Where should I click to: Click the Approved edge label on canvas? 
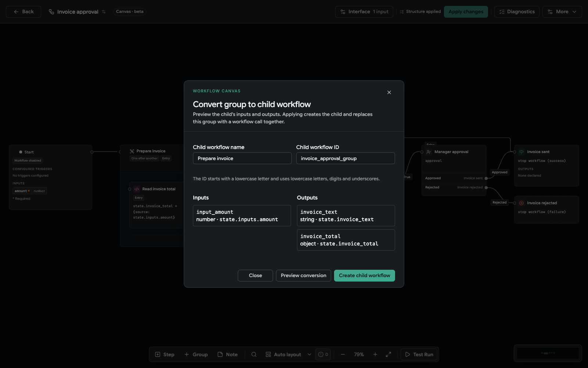[499, 172]
